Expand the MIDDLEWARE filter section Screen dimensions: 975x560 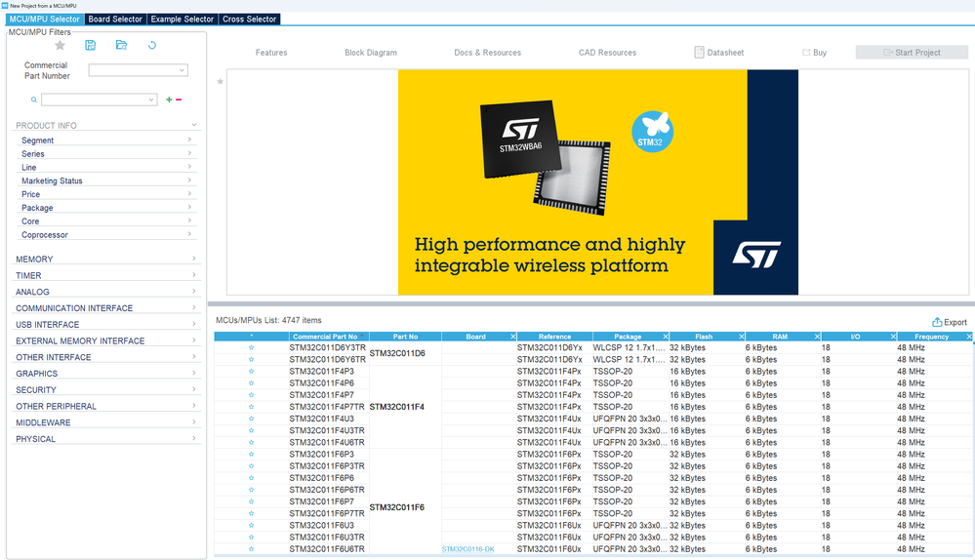click(194, 422)
